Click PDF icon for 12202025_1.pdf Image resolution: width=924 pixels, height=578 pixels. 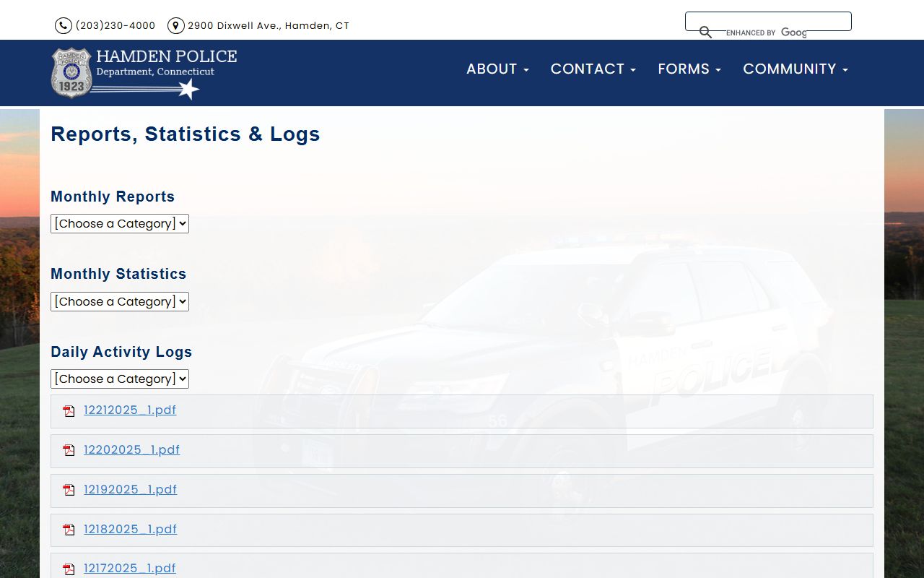tap(69, 451)
